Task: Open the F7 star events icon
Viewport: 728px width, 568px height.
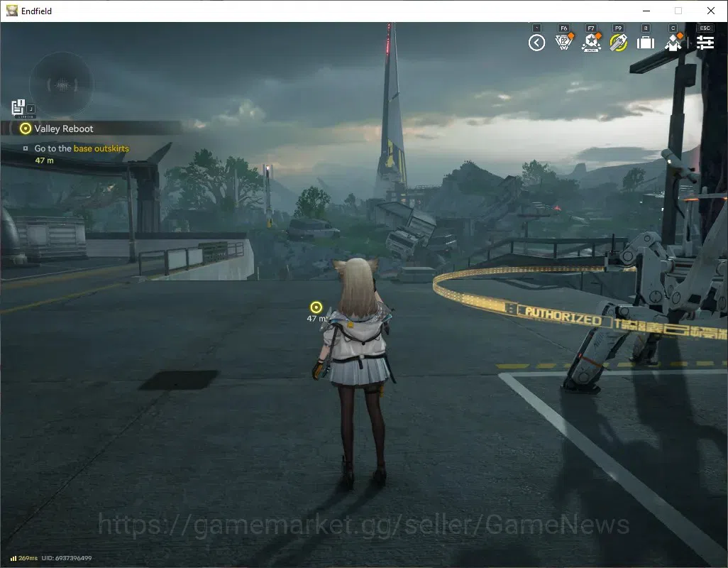Action: tap(591, 43)
